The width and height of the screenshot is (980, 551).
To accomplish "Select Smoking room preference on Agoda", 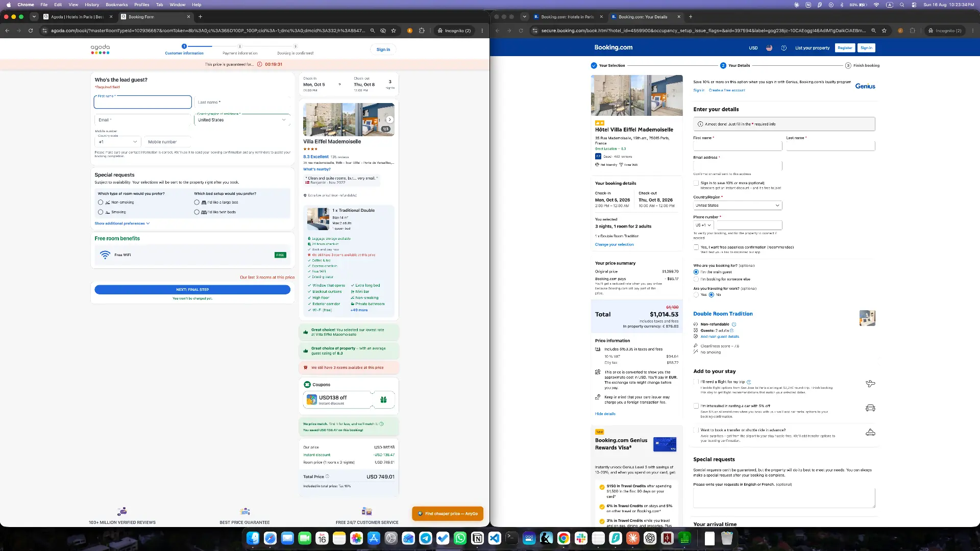I will (x=101, y=212).
